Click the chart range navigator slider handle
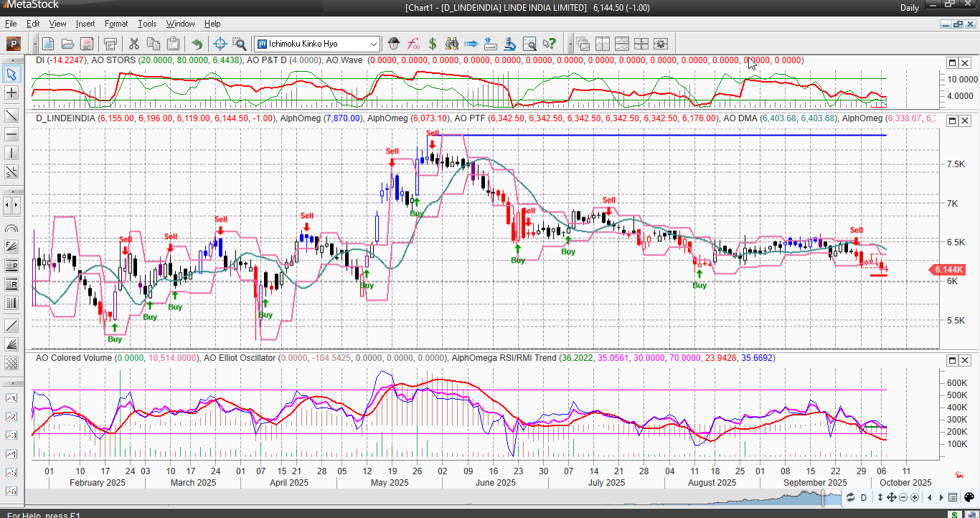The image size is (980, 518). [823, 498]
